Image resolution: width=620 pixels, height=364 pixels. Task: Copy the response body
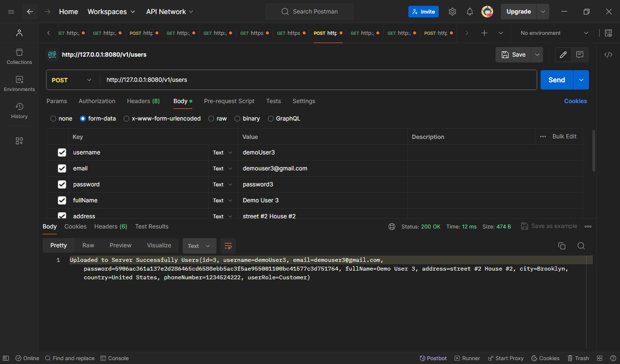click(562, 246)
